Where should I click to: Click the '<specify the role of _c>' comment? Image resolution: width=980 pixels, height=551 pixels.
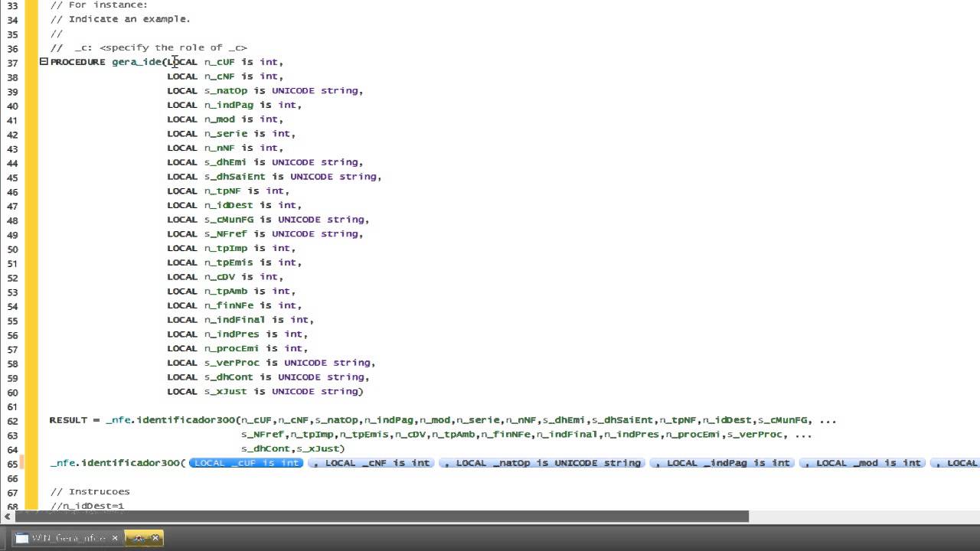point(173,47)
